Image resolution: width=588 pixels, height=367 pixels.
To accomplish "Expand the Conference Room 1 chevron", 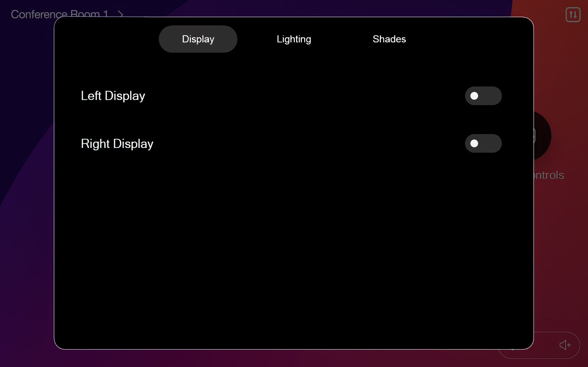I will click(x=121, y=14).
